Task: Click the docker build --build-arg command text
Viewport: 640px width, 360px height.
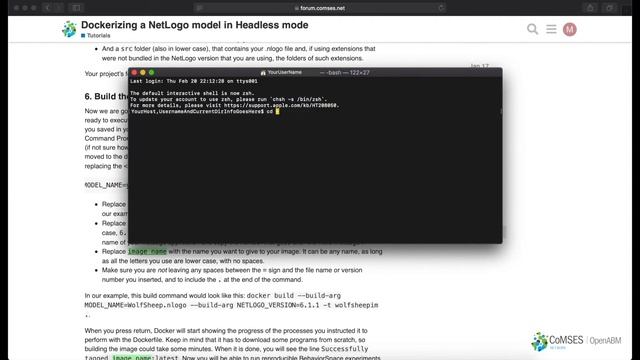Action: tap(293, 296)
